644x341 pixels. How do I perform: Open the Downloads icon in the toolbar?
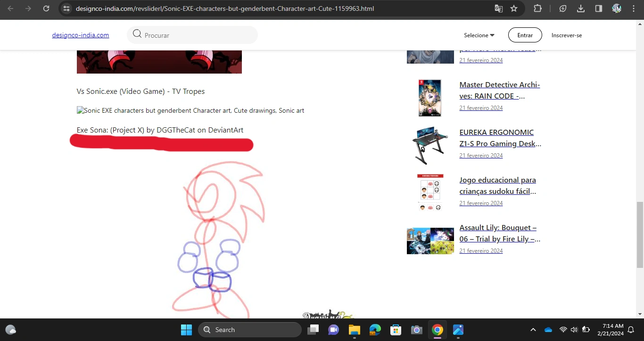click(x=580, y=8)
